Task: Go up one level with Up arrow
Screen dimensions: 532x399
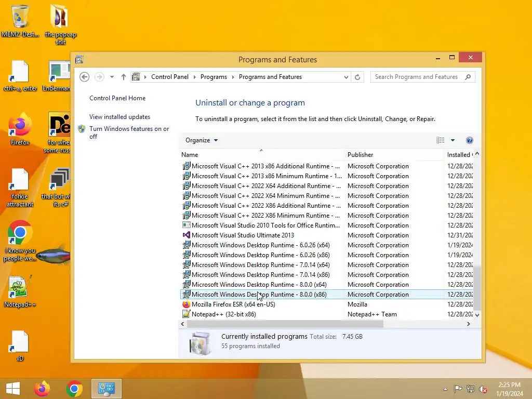Action: pyautogui.click(x=124, y=77)
